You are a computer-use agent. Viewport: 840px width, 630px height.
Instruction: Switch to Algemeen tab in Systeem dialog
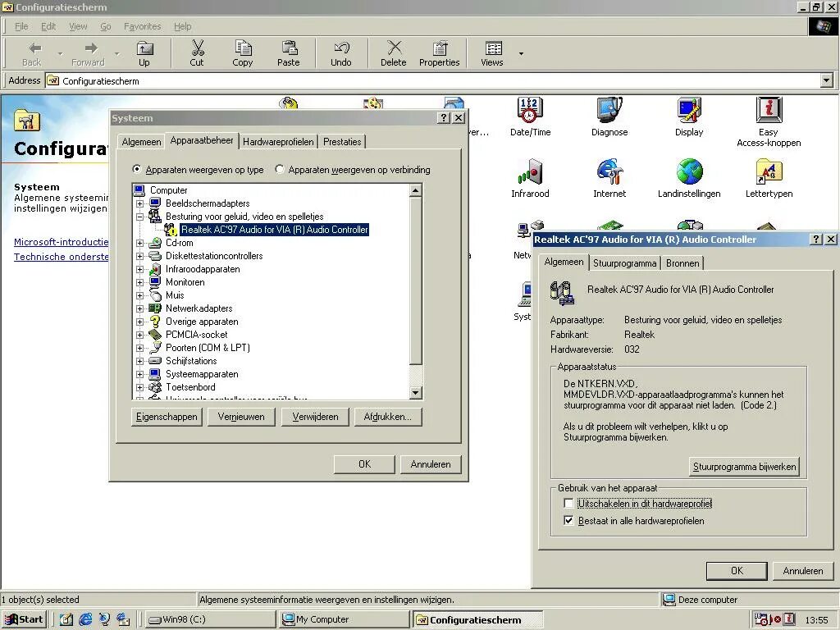141,142
